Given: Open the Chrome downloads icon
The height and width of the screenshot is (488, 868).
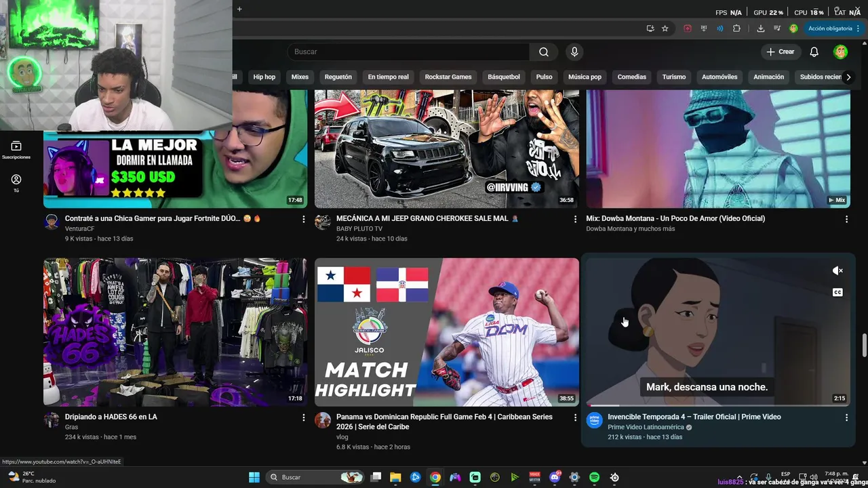Looking at the screenshot, I should click(761, 28).
